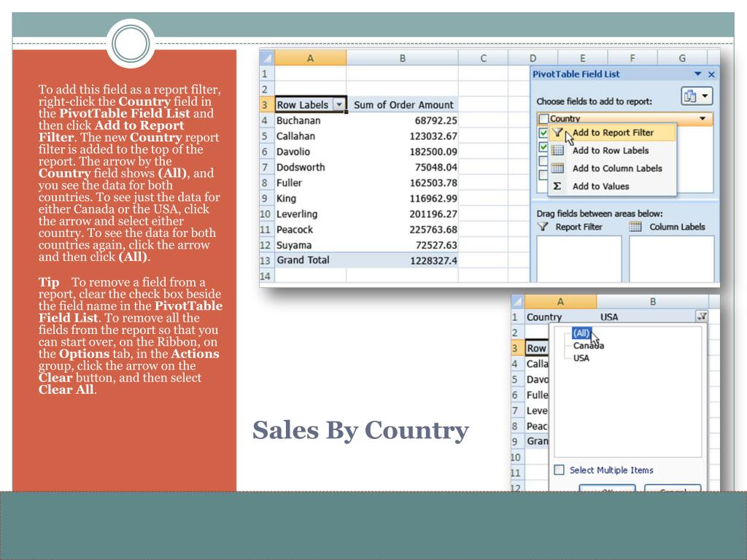Click the filter button icon in cell B1

pos(702,316)
